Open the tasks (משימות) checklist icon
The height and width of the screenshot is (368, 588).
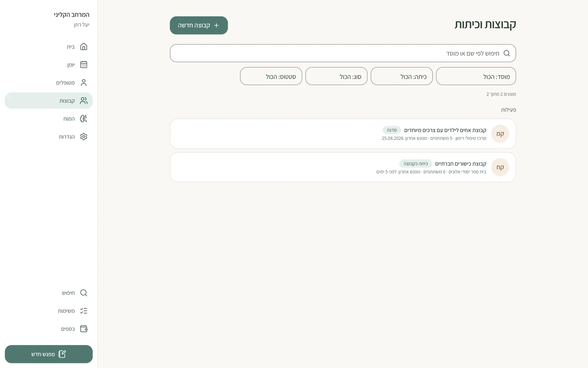coord(84,311)
